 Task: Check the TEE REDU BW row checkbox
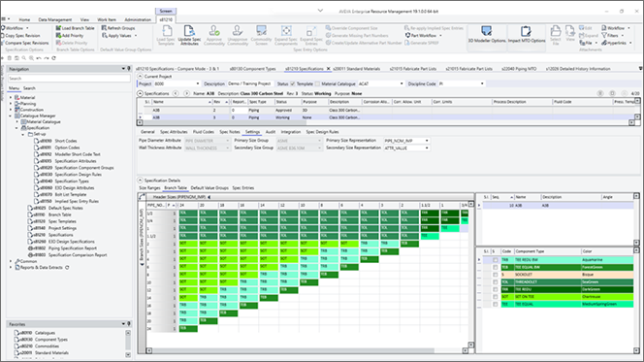[495, 260]
